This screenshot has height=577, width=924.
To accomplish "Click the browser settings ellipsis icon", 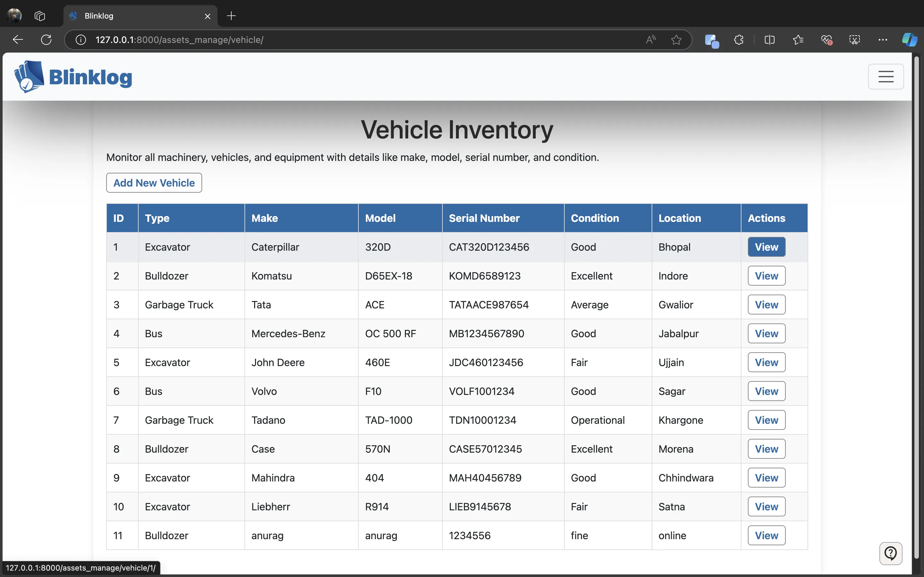I will (x=883, y=39).
